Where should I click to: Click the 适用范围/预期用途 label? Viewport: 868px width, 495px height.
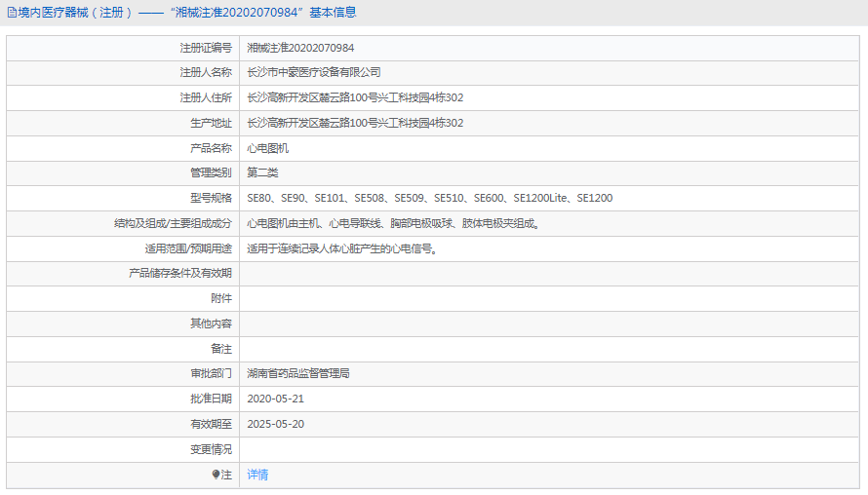point(189,248)
